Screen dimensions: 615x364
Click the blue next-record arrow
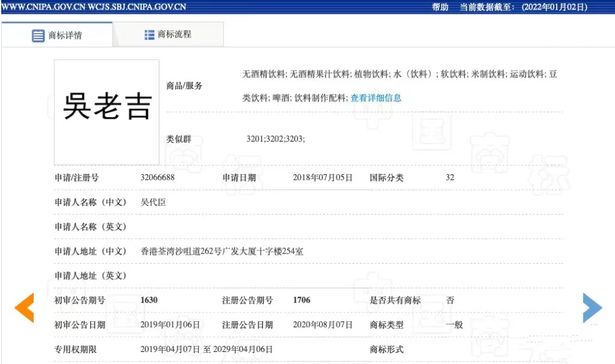pyautogui.click(x=592, y=308)
